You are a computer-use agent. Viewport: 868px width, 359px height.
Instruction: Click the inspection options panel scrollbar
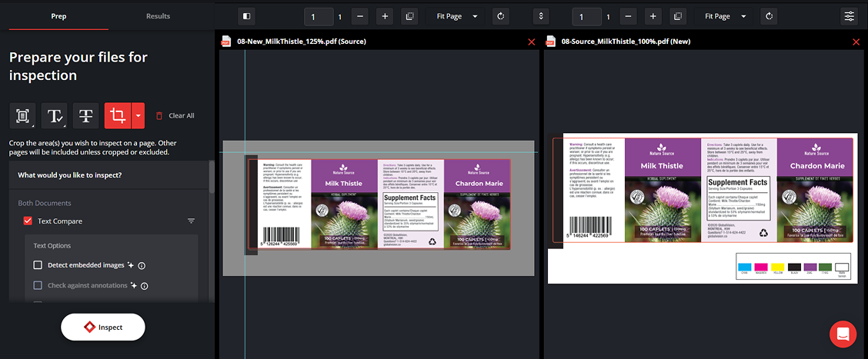(x=212, y=177)
